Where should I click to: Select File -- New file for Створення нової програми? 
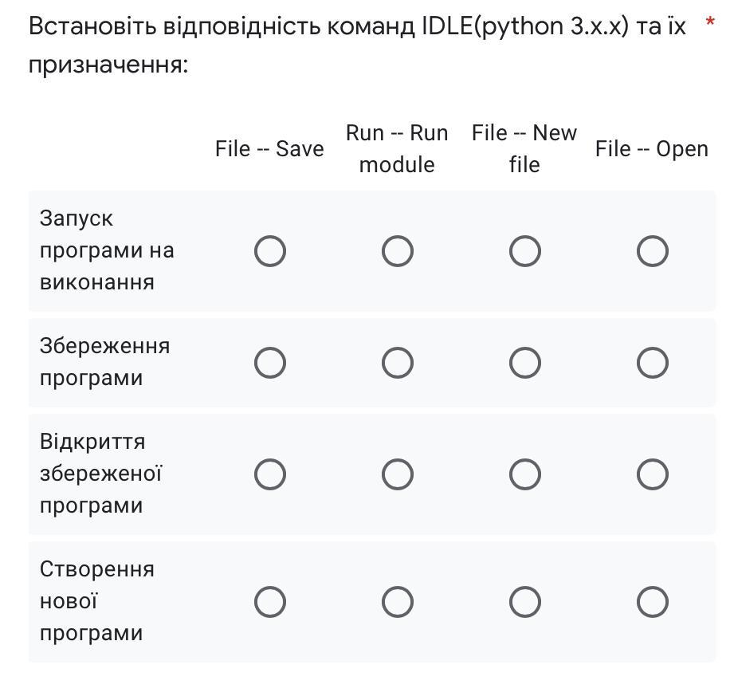(524, 603)
